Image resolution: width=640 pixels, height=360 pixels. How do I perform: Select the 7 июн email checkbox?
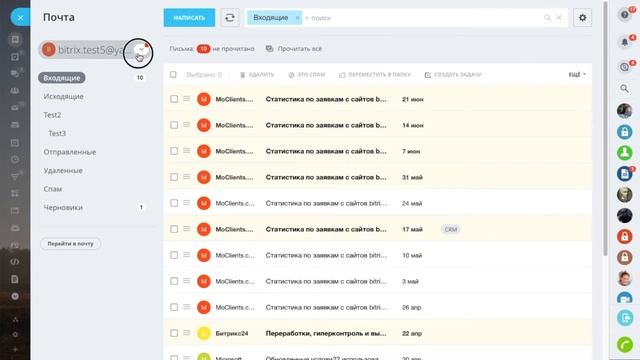coord(174,151)
